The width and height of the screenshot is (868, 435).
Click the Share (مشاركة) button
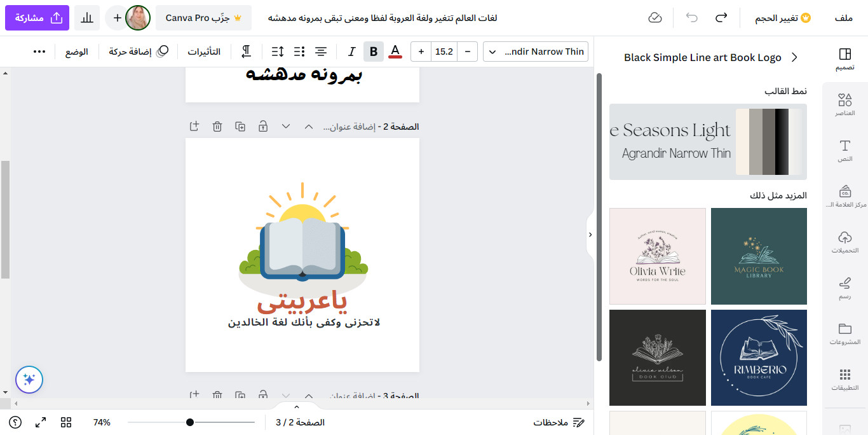point(37,18)
